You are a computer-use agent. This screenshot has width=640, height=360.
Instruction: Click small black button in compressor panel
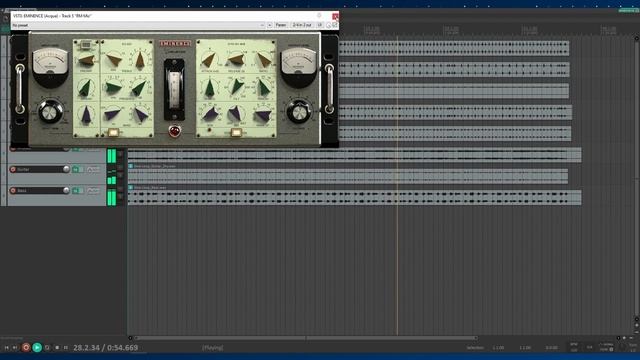(x=209, y=130)
